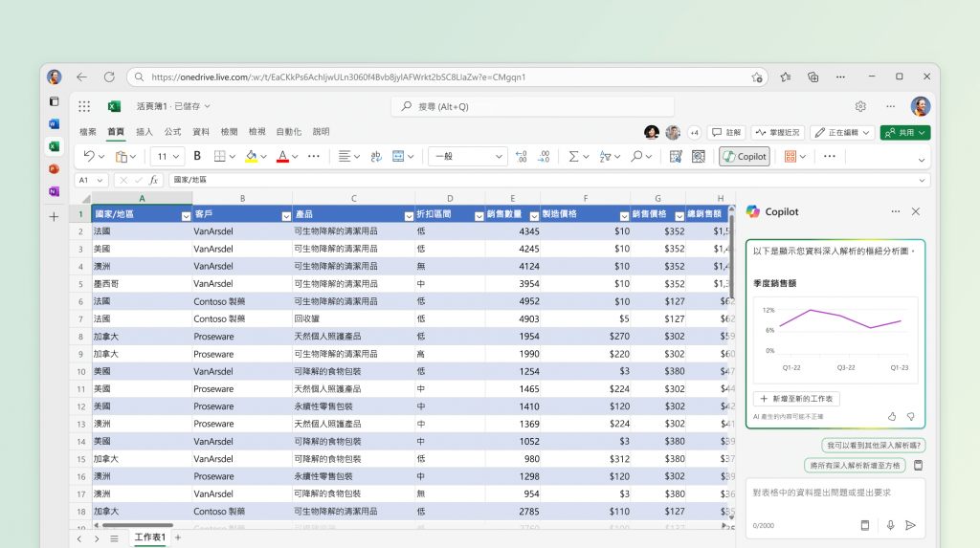
Task: Switch to the 插入 tab
Action: tap(145, 132)
